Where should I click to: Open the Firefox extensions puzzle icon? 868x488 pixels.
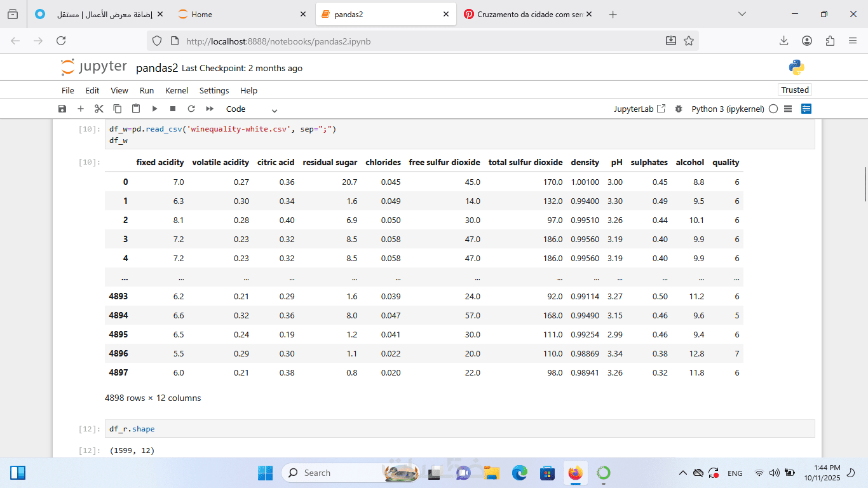coord(830,41)
